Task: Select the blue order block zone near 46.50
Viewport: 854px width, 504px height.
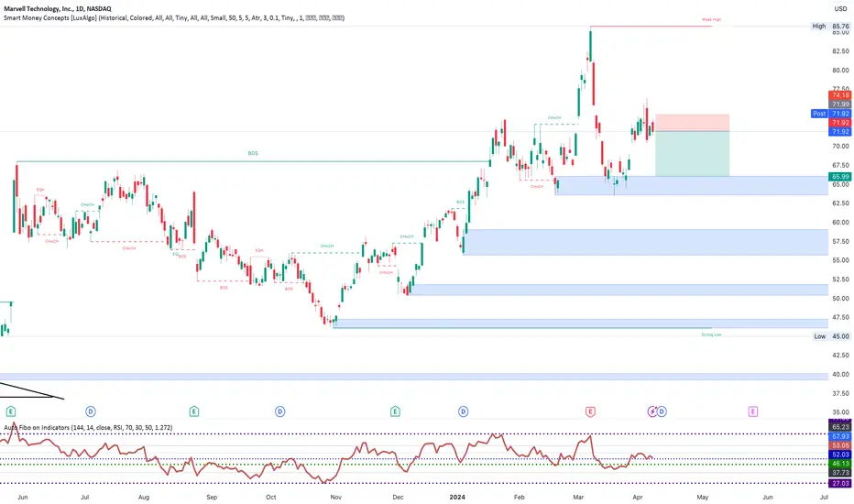Action: (581, 323)
